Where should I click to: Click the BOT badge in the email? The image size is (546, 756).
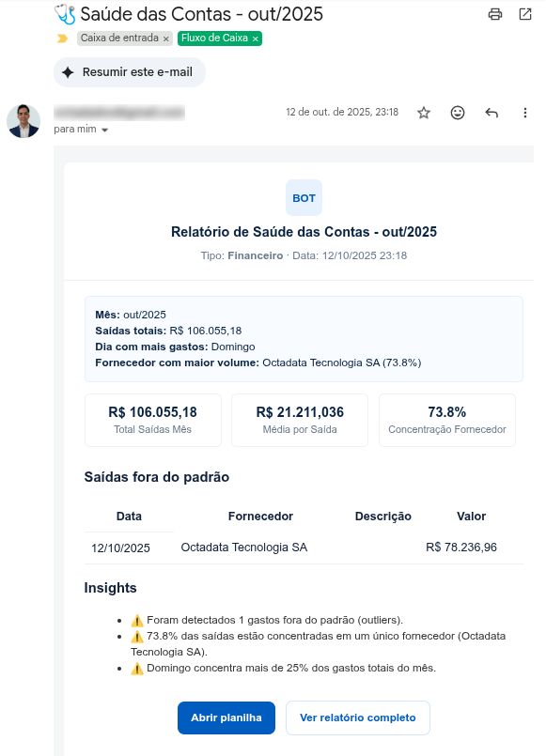coord(303,197)
